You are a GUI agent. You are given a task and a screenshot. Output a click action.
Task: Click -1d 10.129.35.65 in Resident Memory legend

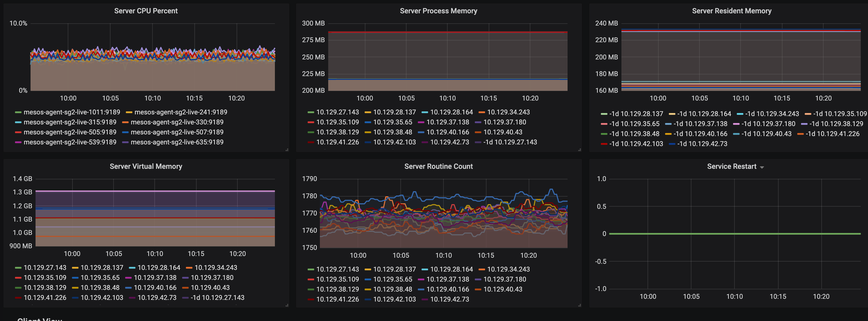634,124
